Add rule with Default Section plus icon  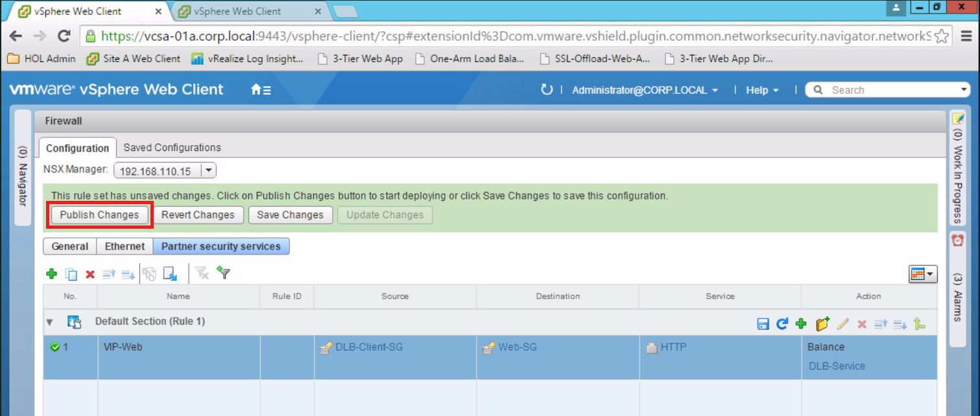pyautogui.click(x=801, y=324)
